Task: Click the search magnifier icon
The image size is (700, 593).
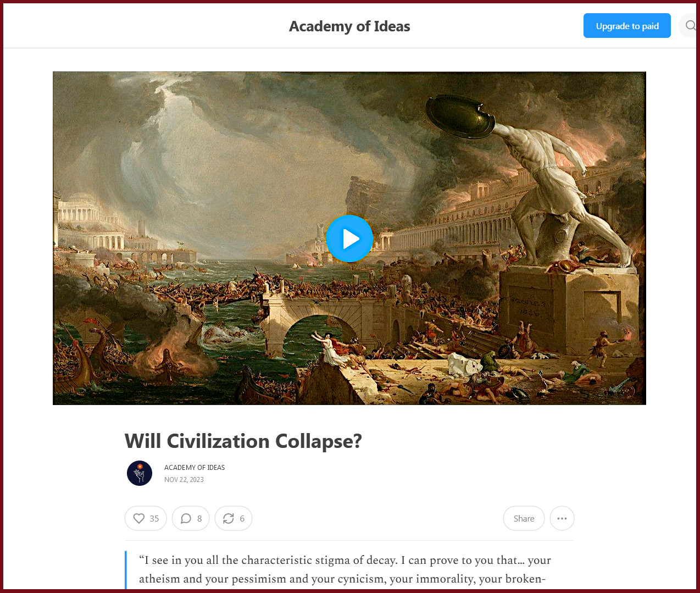Action: pyautogui.click(x=690, y=26)
